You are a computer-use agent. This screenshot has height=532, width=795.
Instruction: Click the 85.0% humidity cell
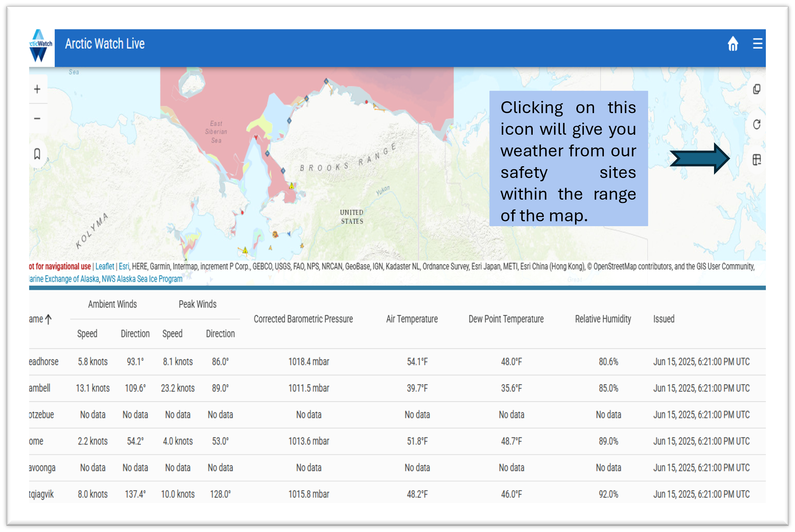[608, 388]
